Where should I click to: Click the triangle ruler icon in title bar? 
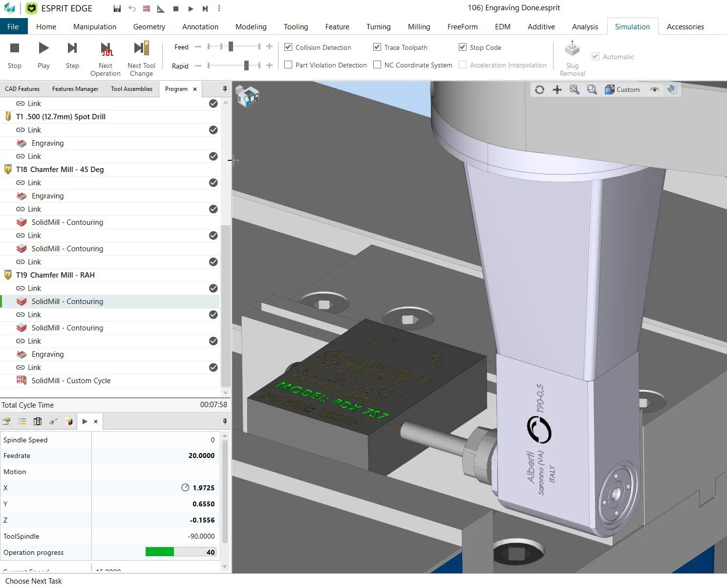161,8
